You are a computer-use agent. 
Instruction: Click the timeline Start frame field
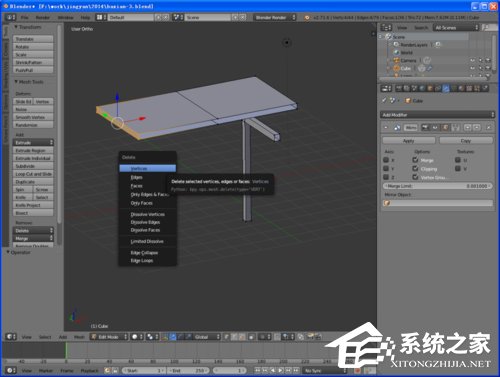(144, 370)
